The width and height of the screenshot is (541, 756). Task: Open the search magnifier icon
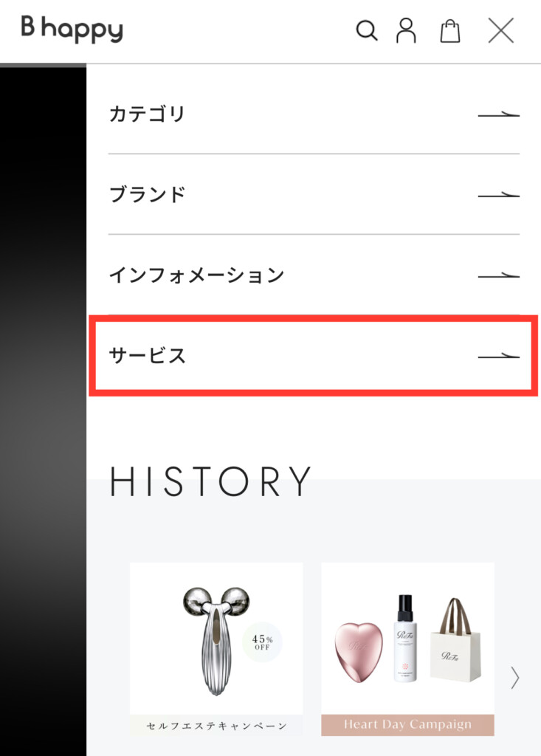coord(367,30)
